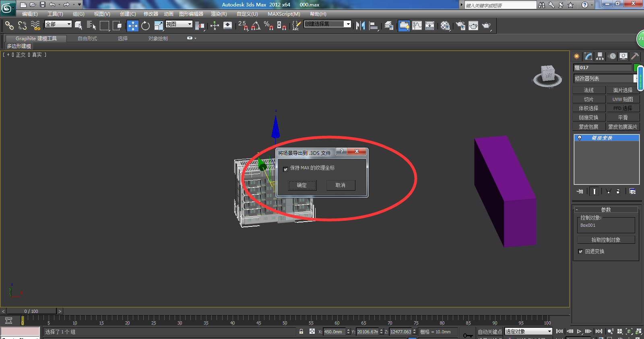Toggle the lightbulb on the 链接变换 modifier

point(580,138)
